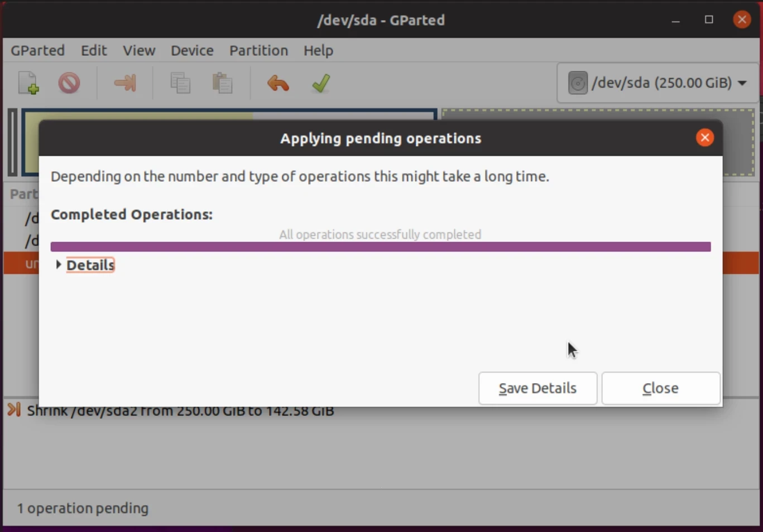The width and height of the screenshot is (763, 532).
Task: Click the Apply all operations checkmark icon
Action: (x=321, y=83)
